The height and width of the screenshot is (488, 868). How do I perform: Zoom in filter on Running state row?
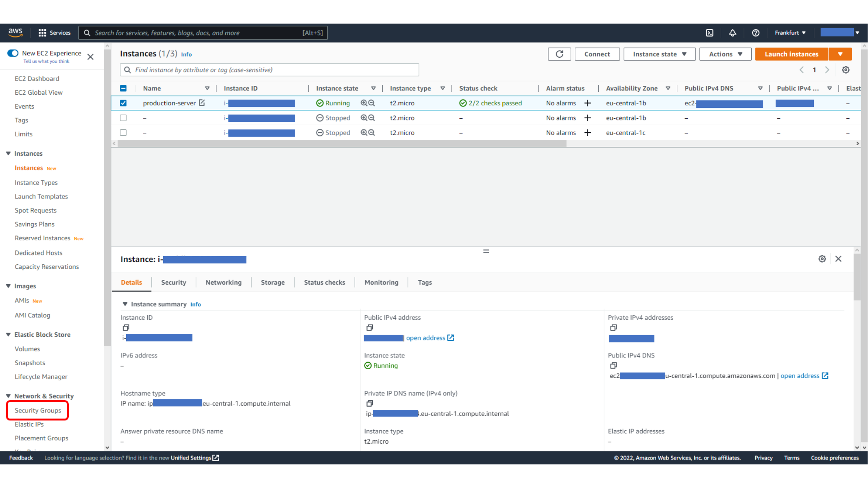[364, 103]
